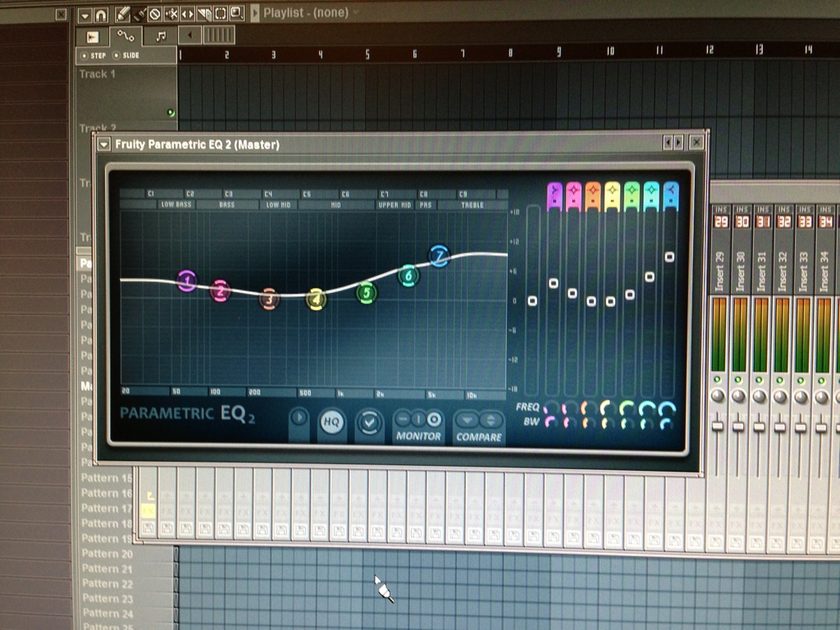Click the blue band 7 type button
Screen dimensions: 840x630
pyautogui.click(x=671, y=195)
